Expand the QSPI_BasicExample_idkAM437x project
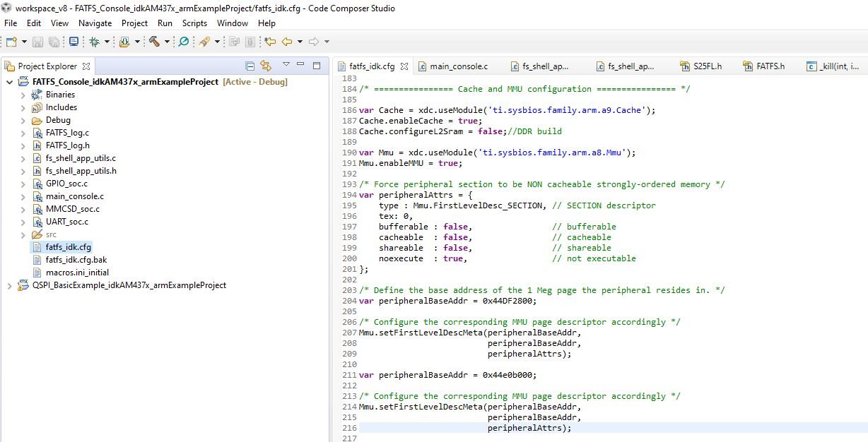This screenshot has width=868, height=442. click(9, 285)
